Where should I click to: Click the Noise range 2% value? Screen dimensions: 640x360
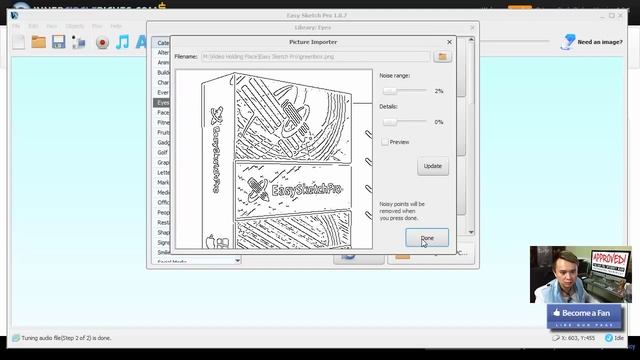[x=439, y=91]
